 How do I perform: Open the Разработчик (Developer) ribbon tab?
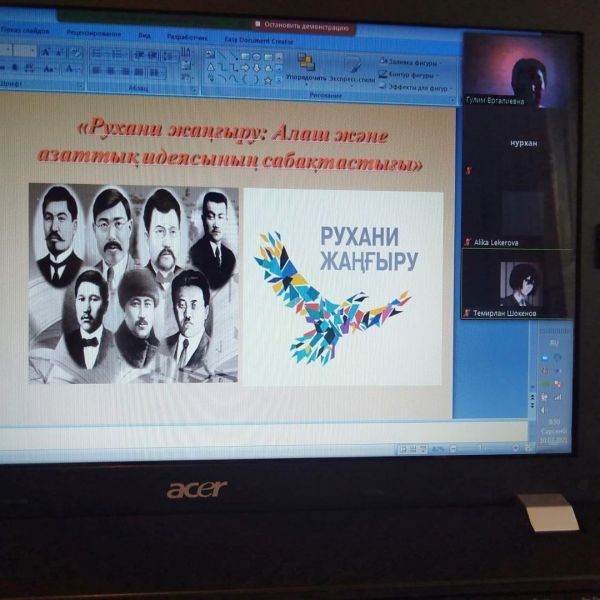(x=181, y=33)
